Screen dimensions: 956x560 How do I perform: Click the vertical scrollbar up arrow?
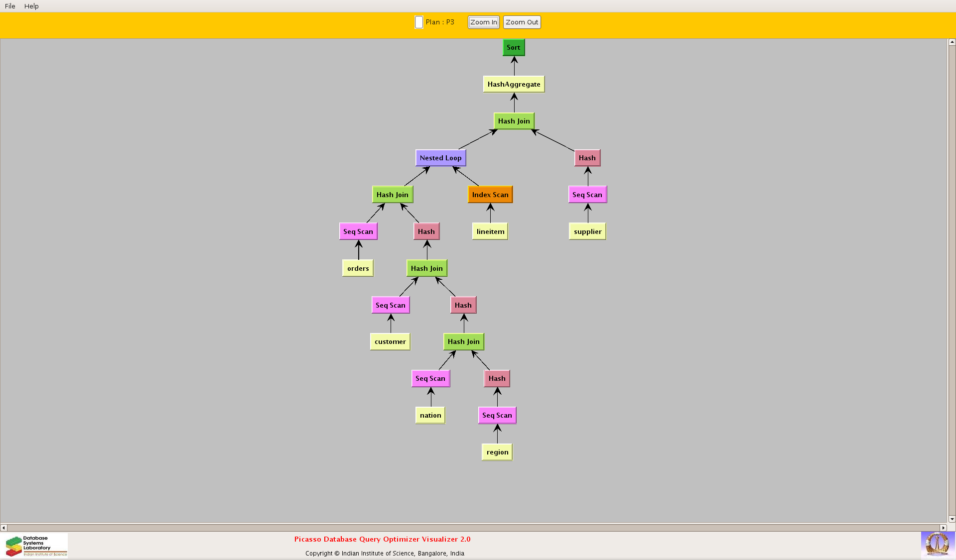pyautogui.click(x=952, y=43)
